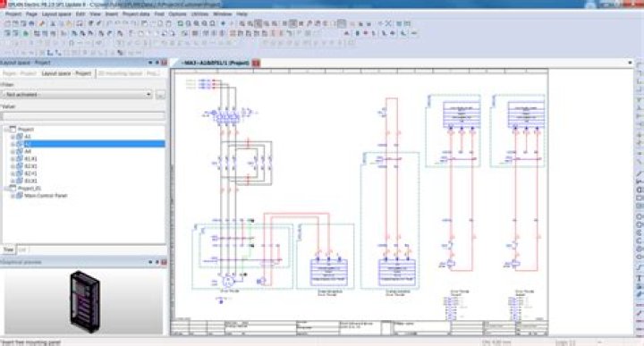The width and height of the screenshot is (644, 346).
Task: Open the Page menu
Action: (x=31, y=14)
